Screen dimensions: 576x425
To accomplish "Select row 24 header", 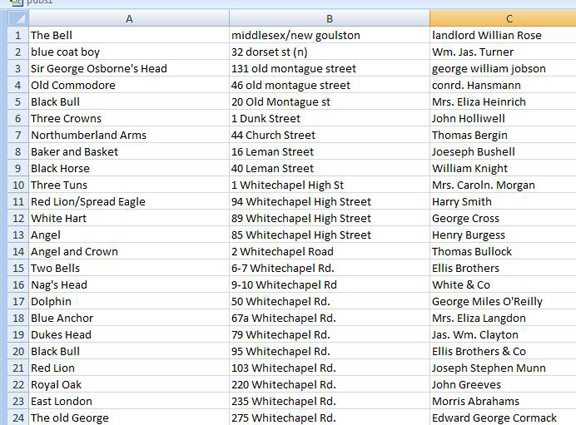I will pyautogui.click(x=18, y=418).
